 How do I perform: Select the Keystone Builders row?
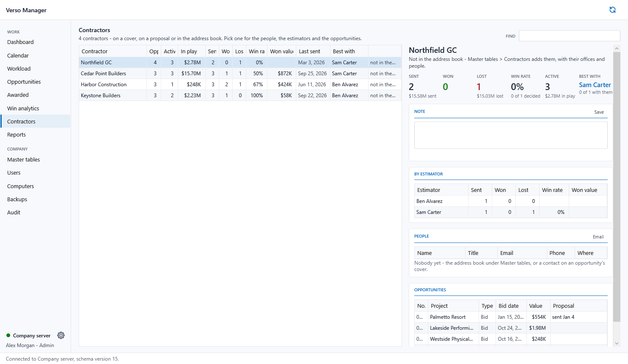(240, 95)
